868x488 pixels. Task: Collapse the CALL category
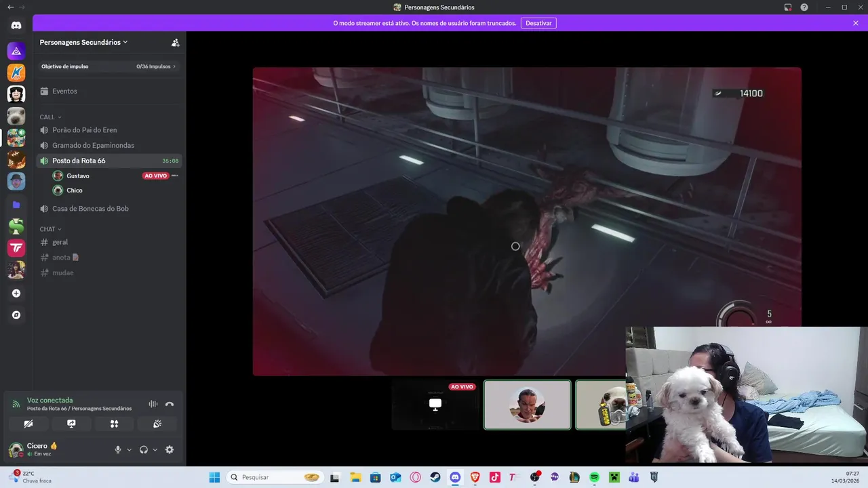click(x=50, y=117)
